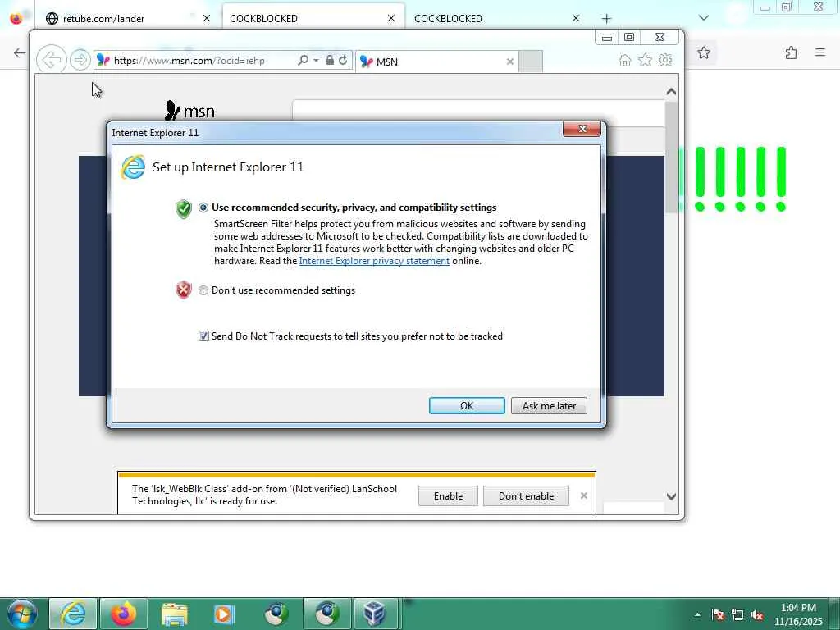Go to IE home page icon
Image resolution: width=840 pixels, height=630 pixels.
[624, 60]
